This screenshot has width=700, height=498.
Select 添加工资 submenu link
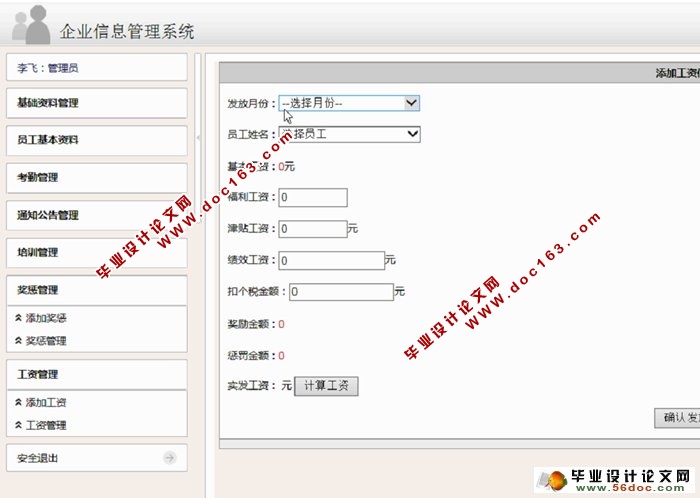46,403
